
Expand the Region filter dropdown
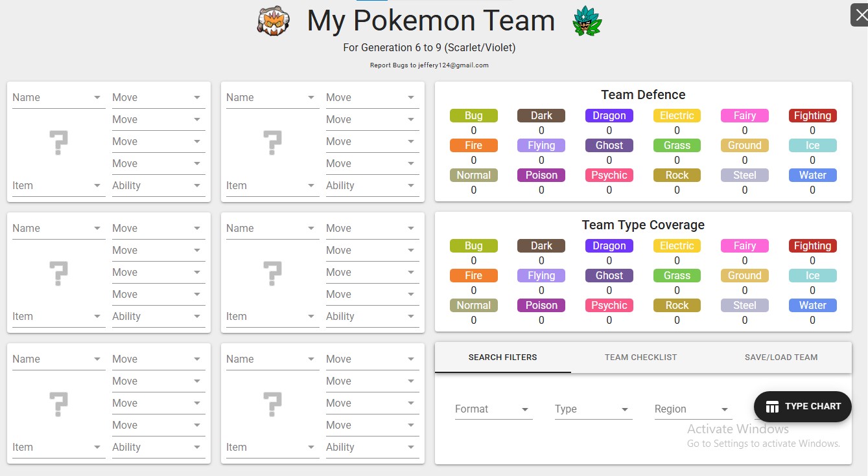point(693,409)
